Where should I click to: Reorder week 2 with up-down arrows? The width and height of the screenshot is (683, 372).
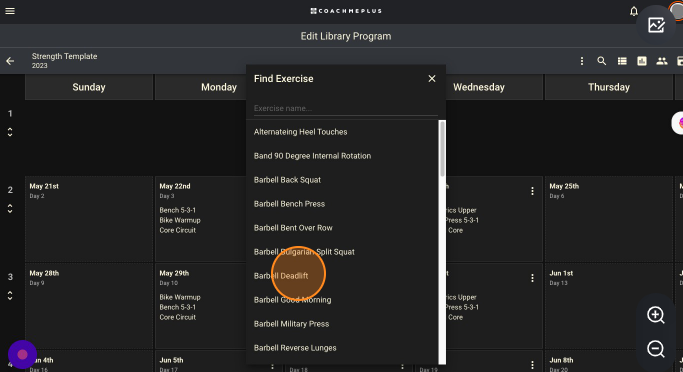coord(10,209)
